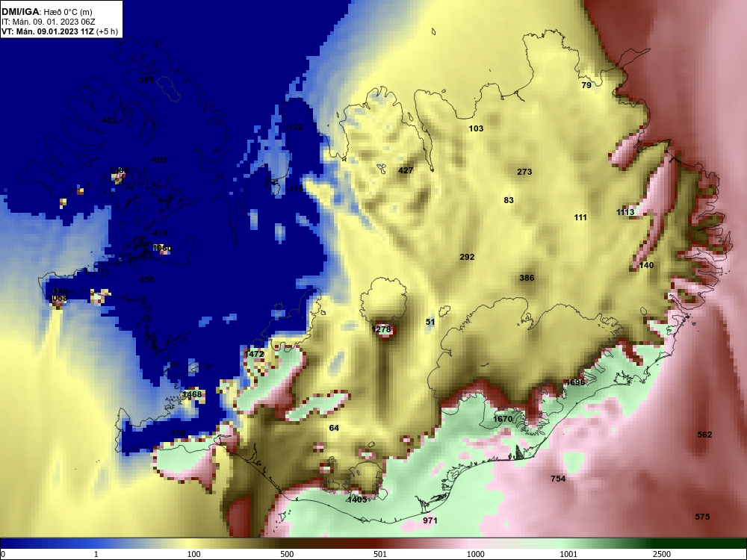Click the legend scale label 2500
Viewport: 747px width, 560px height.
pos(661,554)
